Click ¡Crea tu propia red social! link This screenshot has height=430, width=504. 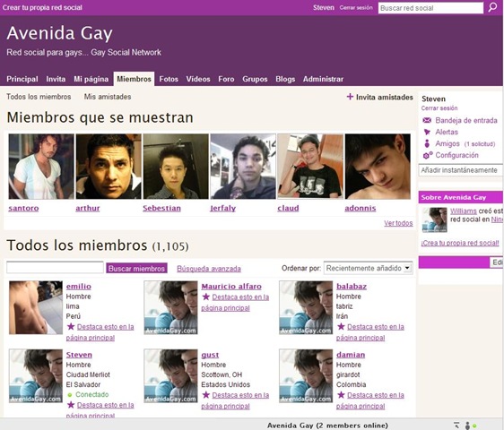click(x=460, y=243)
